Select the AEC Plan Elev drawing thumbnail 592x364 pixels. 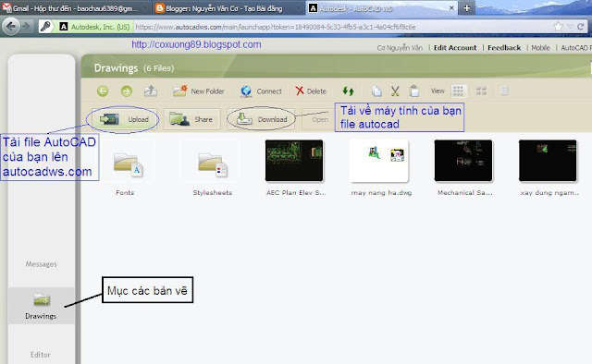294,161
